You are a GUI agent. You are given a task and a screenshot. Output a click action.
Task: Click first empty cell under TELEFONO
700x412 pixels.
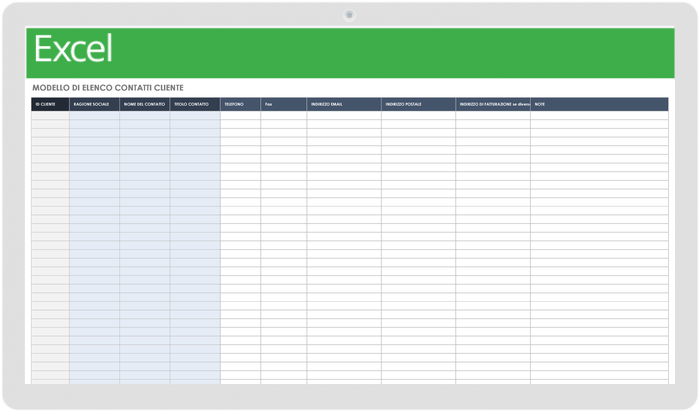[x=240, y=116]
